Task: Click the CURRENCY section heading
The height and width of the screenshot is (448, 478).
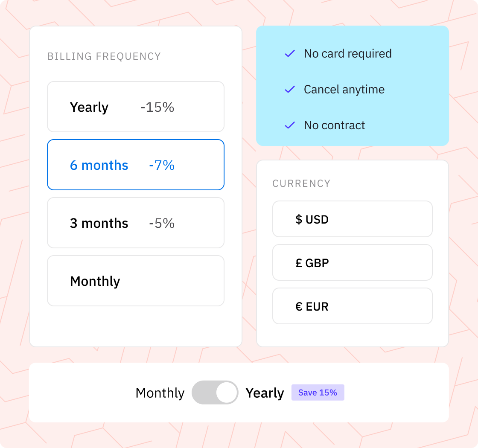Action: pyautogui.click(x=302, y=183)
